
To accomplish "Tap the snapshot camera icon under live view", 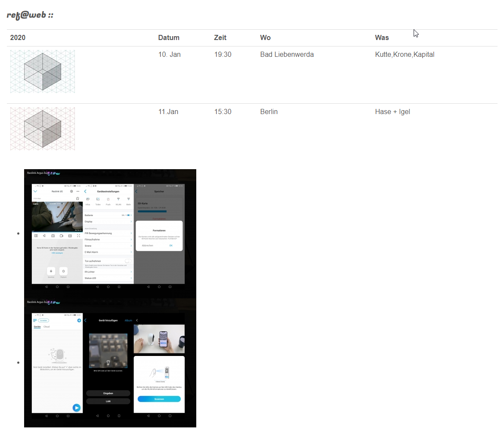I will (53, 236).
